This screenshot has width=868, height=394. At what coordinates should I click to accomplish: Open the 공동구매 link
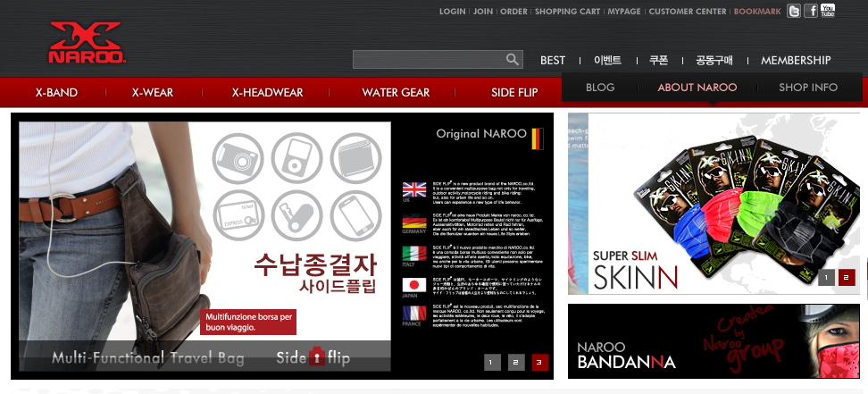714,60
